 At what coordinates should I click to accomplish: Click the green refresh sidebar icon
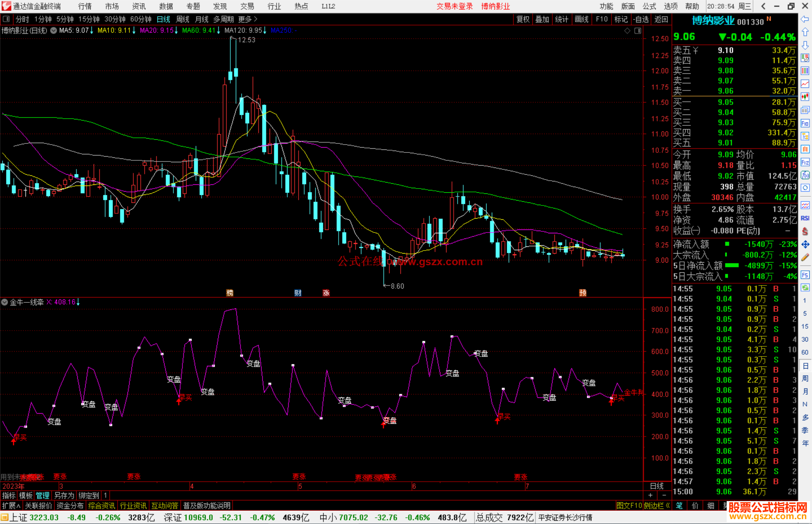pos(805,288)
